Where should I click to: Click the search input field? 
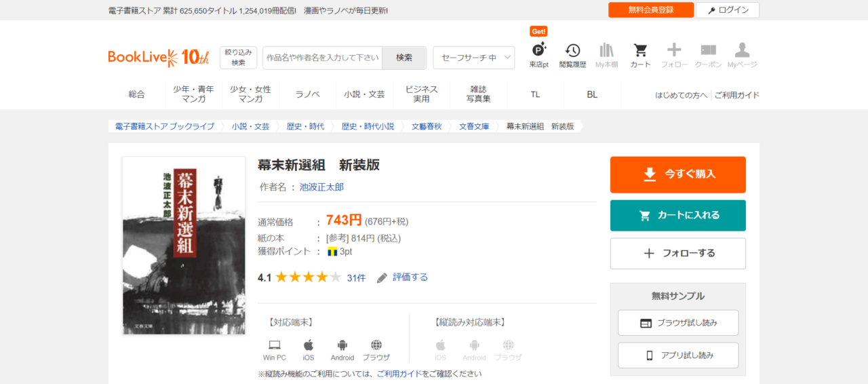click(x=323, y=58)
